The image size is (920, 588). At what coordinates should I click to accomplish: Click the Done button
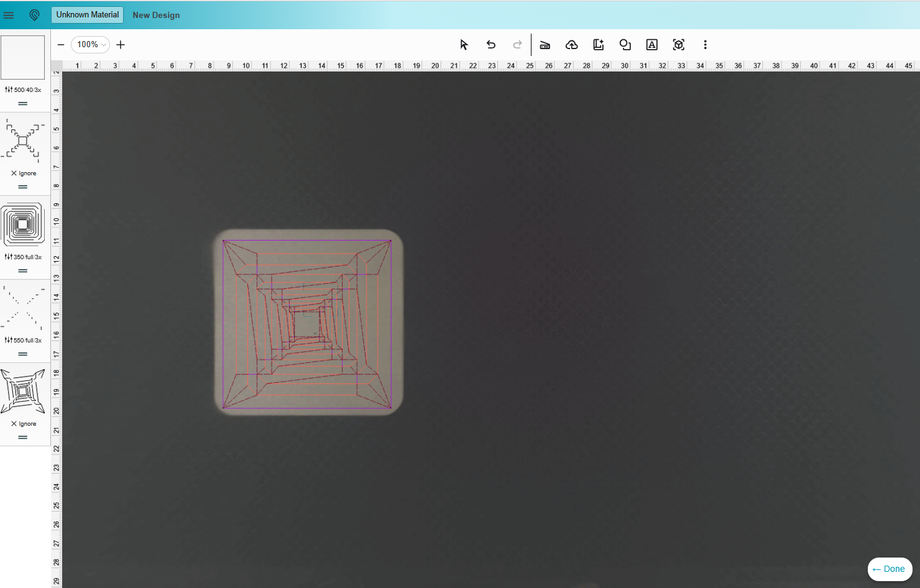890,569
